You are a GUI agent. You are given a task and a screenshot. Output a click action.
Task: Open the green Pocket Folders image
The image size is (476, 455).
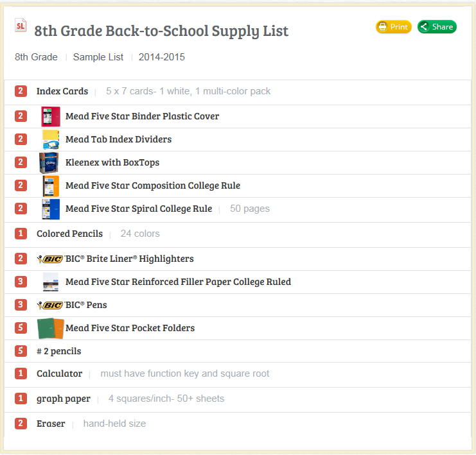click(50, 328)
